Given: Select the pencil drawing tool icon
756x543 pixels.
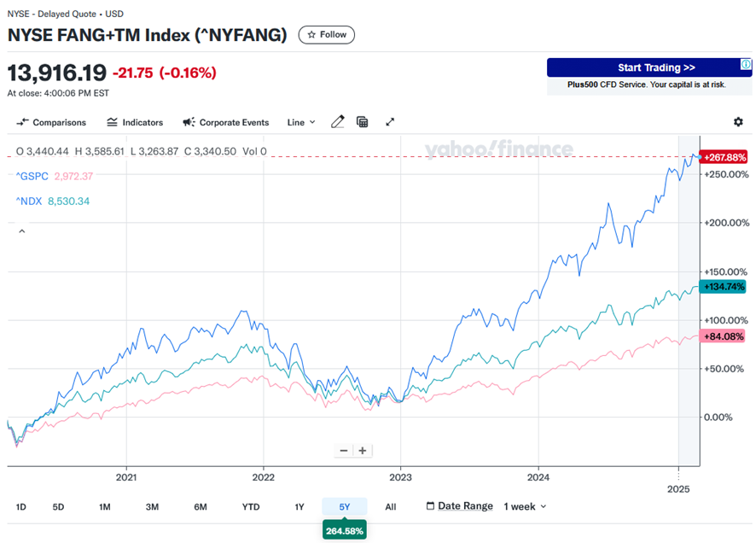Looking at the screenshot, I should 338,122.
